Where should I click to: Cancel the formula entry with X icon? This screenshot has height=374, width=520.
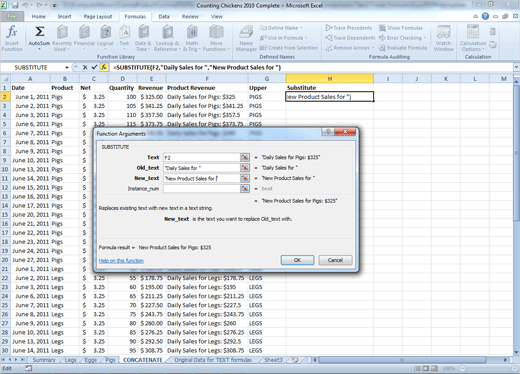85,67
